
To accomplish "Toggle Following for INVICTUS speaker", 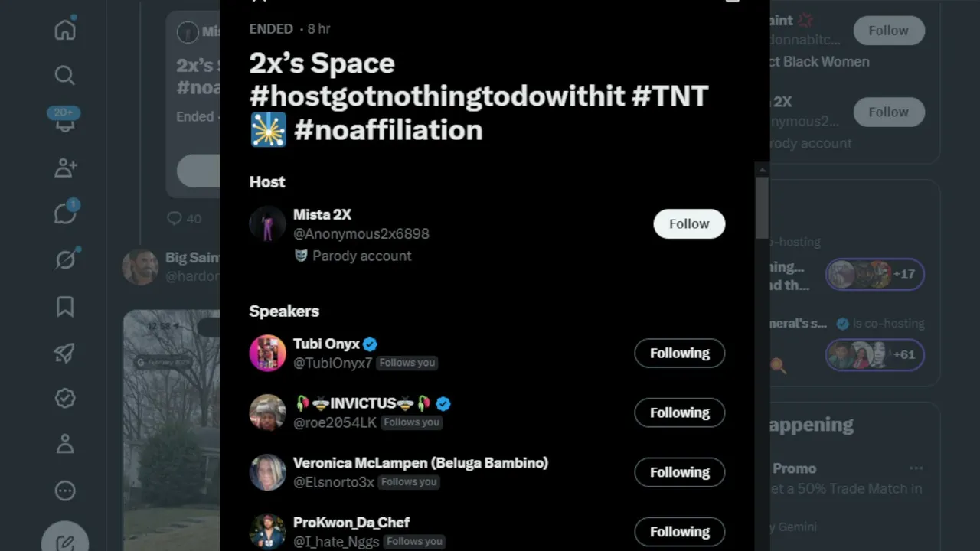I will click(x=680, y=412).
